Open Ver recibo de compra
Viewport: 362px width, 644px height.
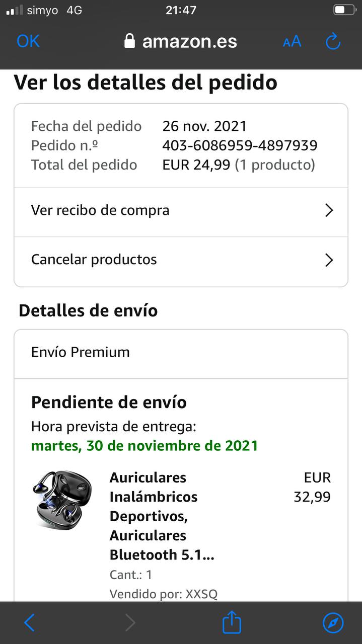[x=181, y=210]
